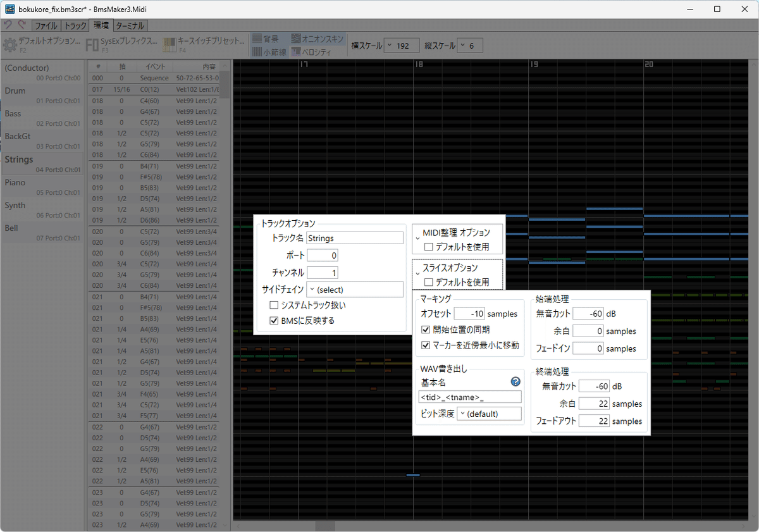
Task: Open the 縦スケール 6 dropdown
Action: 471,46
